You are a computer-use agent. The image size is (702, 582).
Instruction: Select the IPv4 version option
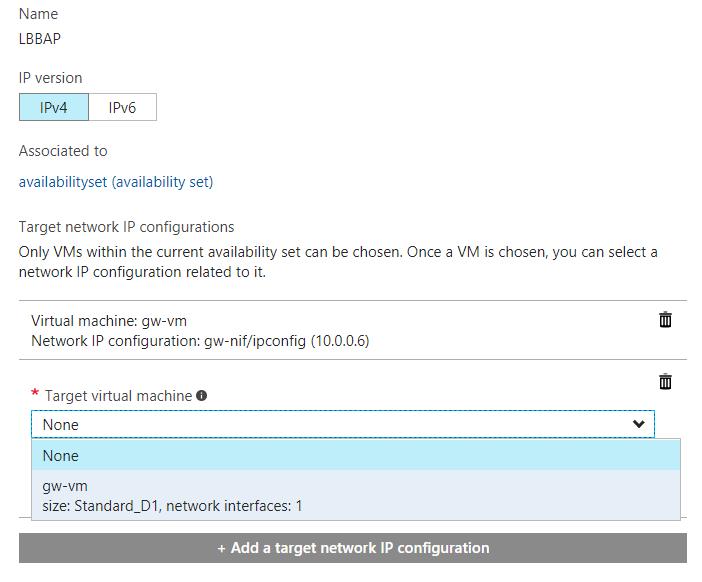tap(54, 108)
